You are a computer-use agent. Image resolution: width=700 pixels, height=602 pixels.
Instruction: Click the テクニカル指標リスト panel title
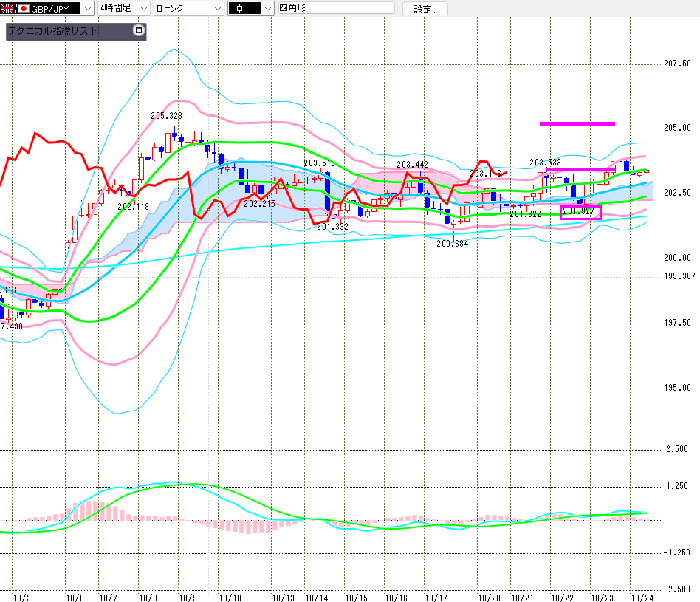coord(52,32)
